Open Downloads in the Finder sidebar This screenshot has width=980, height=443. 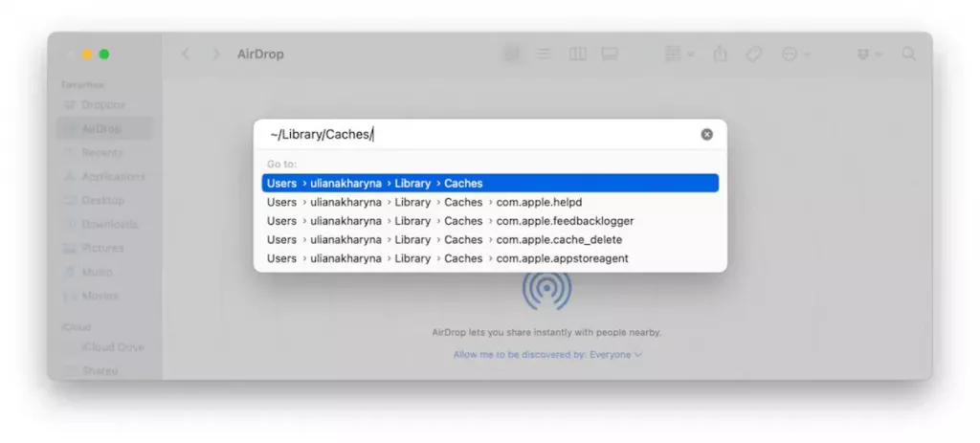coord(103,224)
